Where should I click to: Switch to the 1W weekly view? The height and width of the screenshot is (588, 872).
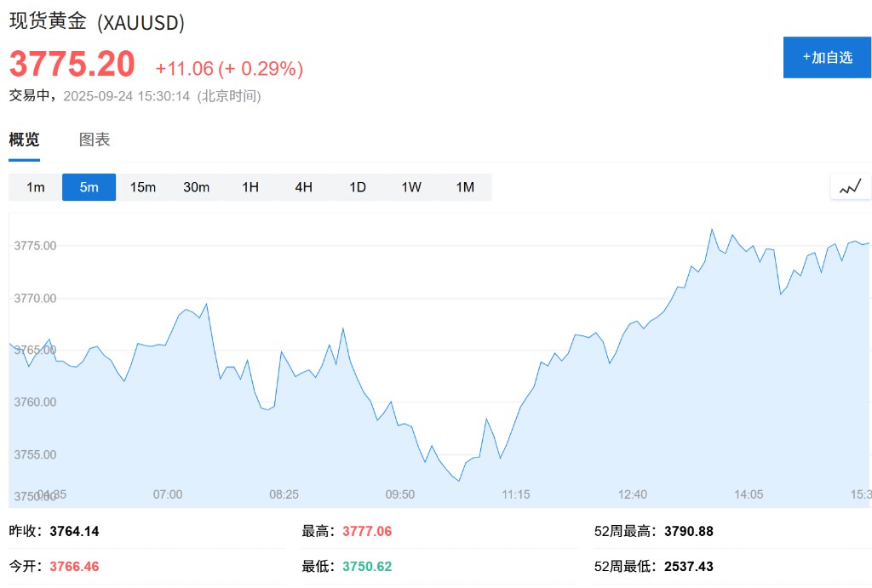[x=411, y=187]
